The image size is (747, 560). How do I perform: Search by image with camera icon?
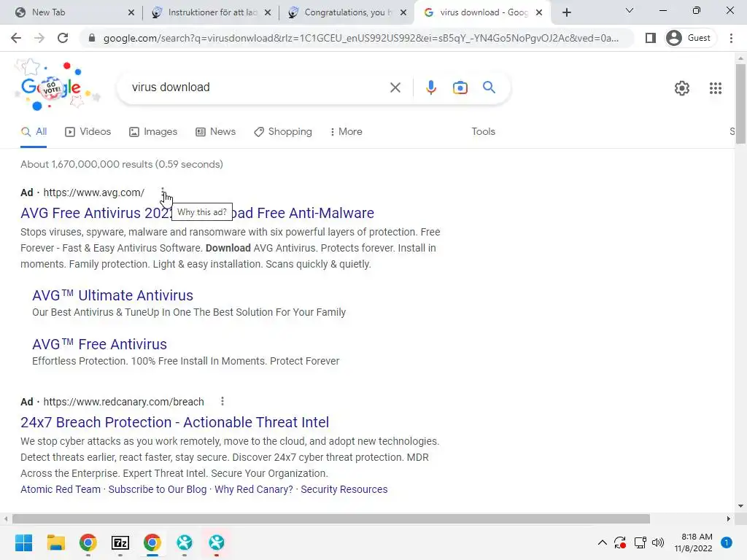click(x=460, y=87)
